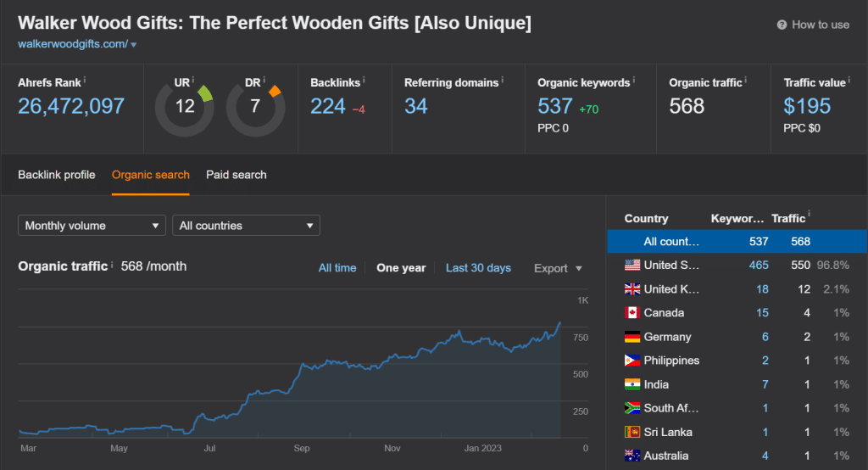Click the Keywords column header
Screen dimensions: 868x470
(737, 218)
